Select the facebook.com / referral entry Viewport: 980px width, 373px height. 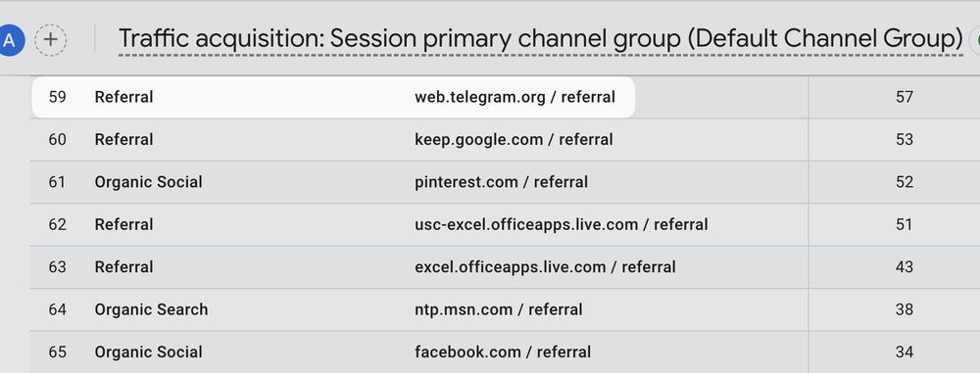(x=503, y=351)
